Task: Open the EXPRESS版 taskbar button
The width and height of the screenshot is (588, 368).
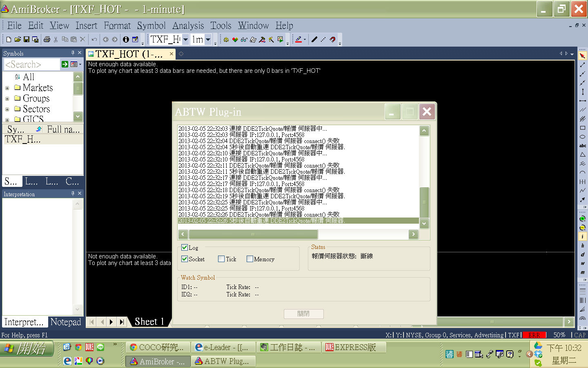Action: (354, 347)
